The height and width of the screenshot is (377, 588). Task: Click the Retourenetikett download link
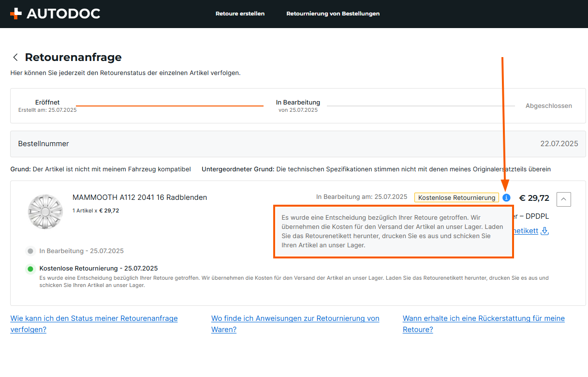click(x=525, y=231)
